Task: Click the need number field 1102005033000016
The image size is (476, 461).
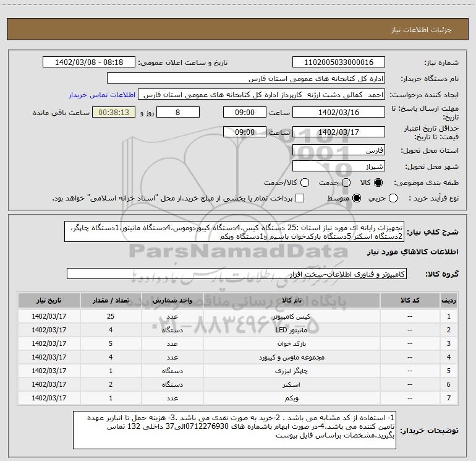Action: (x=339, y=62)
